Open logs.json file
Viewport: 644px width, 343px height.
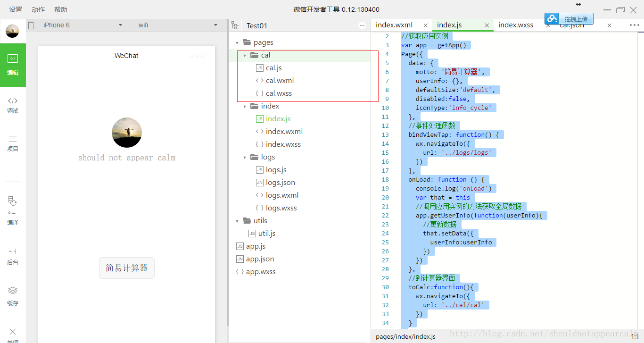pos(281,183)
